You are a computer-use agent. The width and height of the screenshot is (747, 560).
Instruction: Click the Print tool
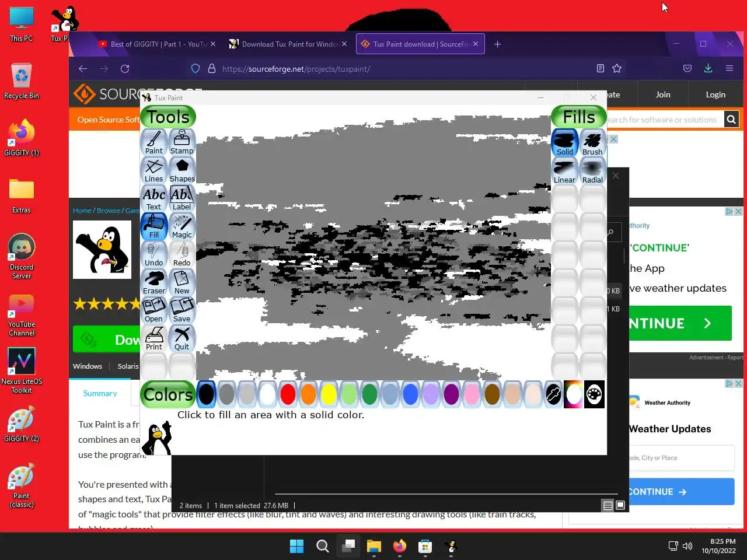(154, 338)
